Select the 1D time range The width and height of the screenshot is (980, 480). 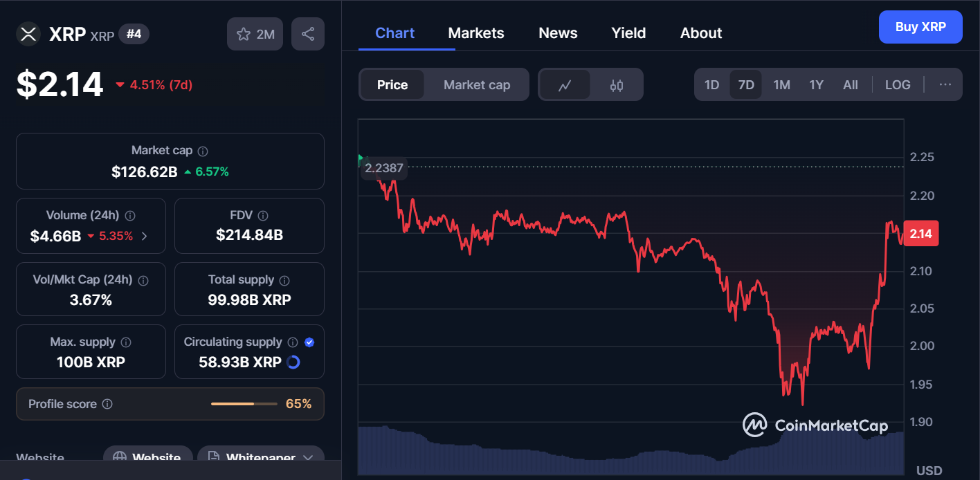point(711,85)
